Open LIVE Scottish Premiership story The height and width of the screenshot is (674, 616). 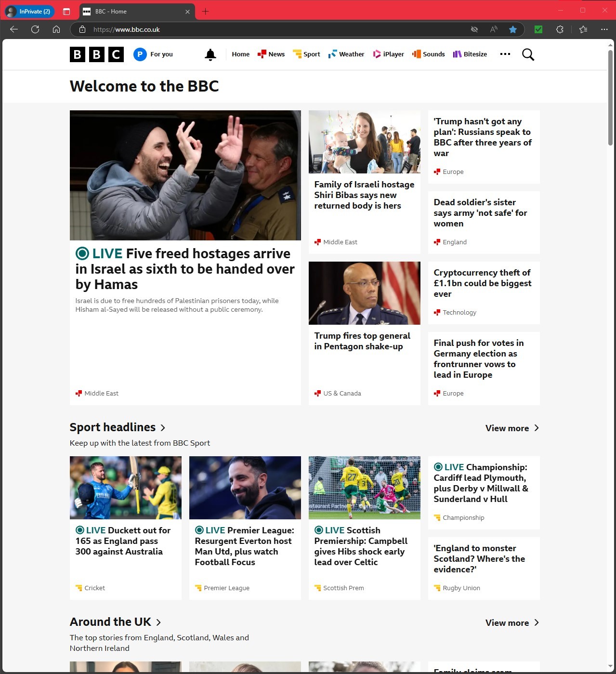click(x=361, y=546)
